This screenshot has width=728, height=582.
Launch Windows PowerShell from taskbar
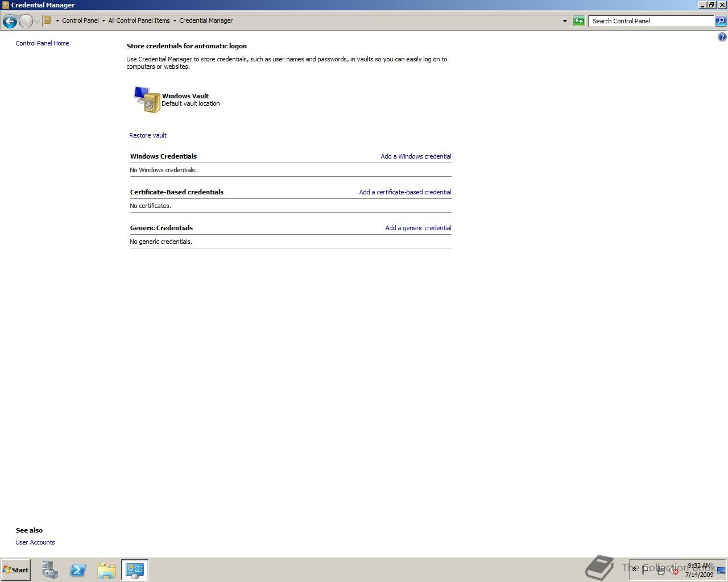pyautogui.click(x=78, y=570)
